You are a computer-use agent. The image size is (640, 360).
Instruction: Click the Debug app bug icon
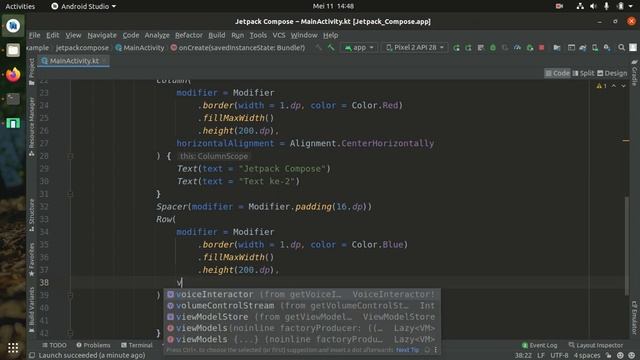tap(493, 48)
